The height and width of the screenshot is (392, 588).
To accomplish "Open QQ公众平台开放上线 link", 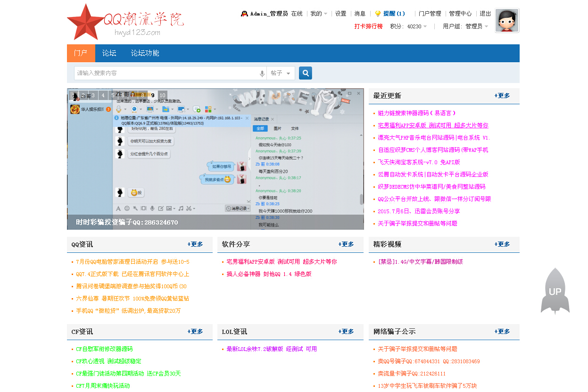I will [x=434, y=199].
